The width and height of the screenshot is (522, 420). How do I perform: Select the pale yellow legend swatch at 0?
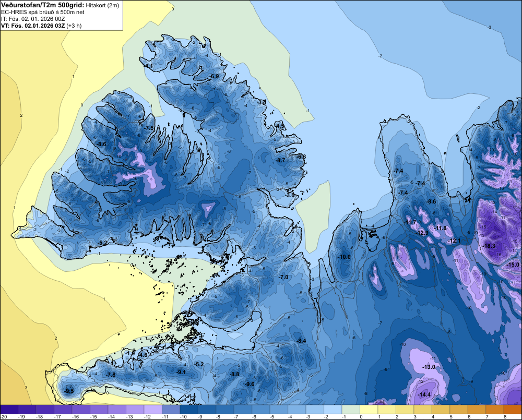(369, 409)
